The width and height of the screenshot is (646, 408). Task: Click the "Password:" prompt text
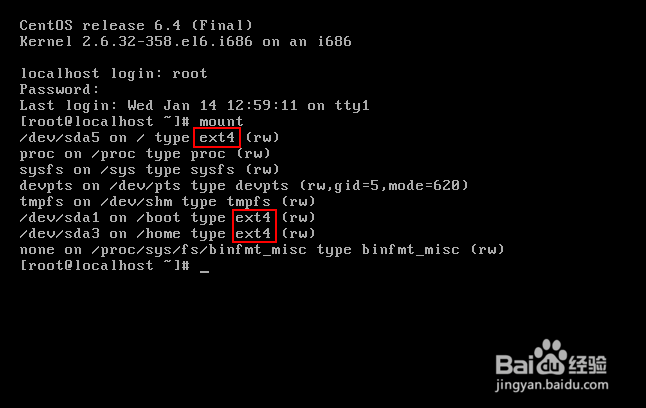[x=56, y=89]
